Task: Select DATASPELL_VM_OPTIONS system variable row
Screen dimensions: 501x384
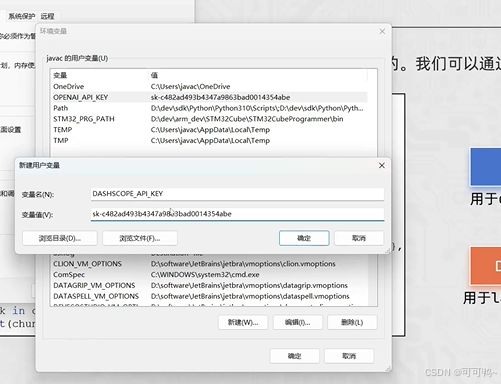Action: 210,296
